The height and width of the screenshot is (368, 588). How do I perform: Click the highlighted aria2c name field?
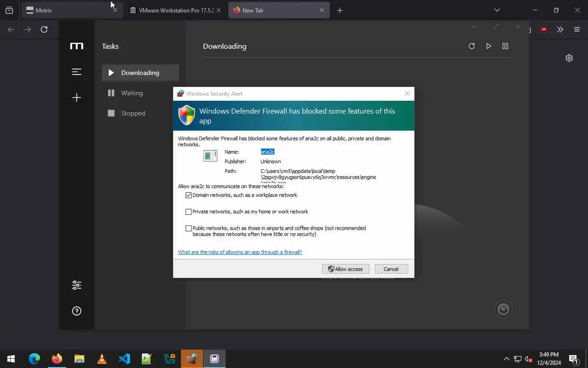pyautogui.click(x=267, y=152)
